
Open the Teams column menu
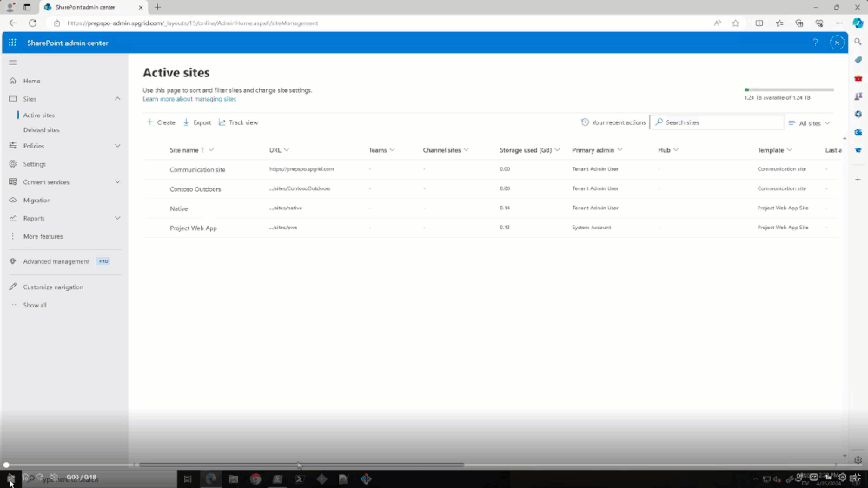click(x=392, y=150)
